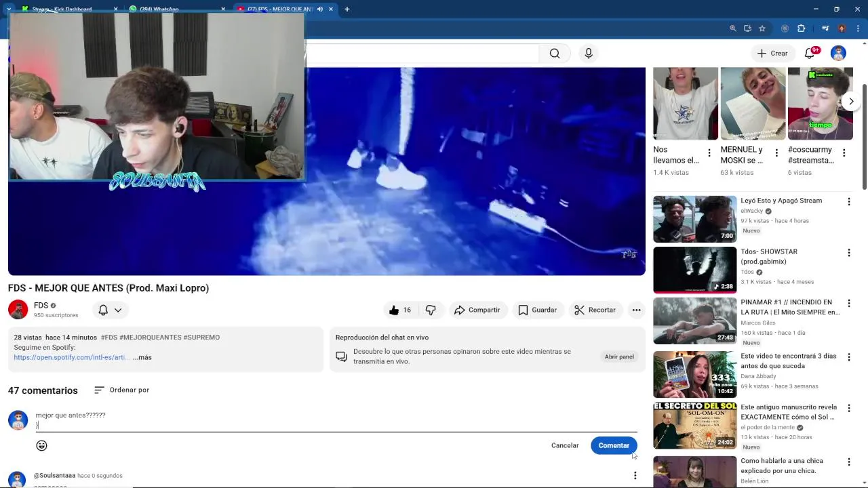Screen dimensions: 868x488
Task: Post the comment with Comentar
Action: click(x=614, y=445)
